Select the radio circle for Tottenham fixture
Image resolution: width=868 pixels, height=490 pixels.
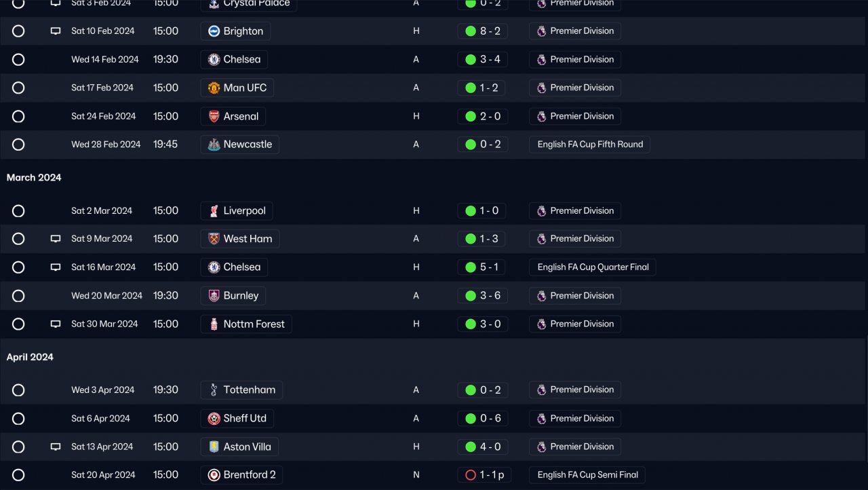[x=18, y=390]
